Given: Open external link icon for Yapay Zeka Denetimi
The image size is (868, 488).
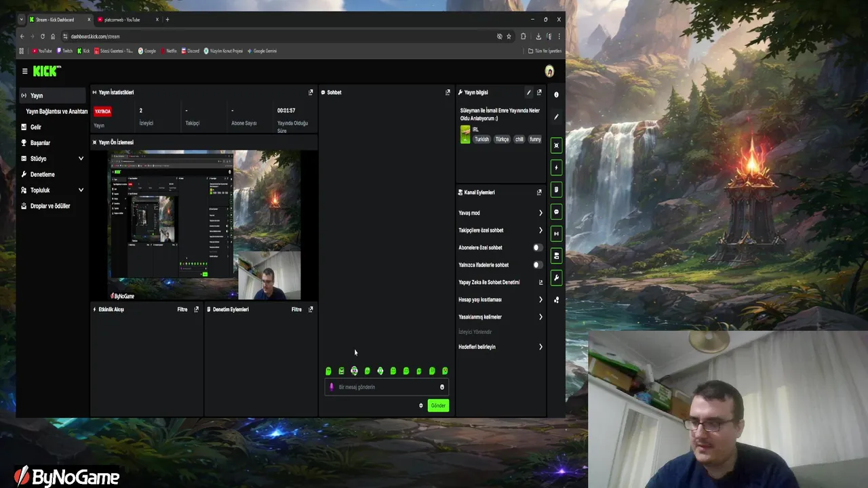Looking at the screenshot, I should click(540, 283).
